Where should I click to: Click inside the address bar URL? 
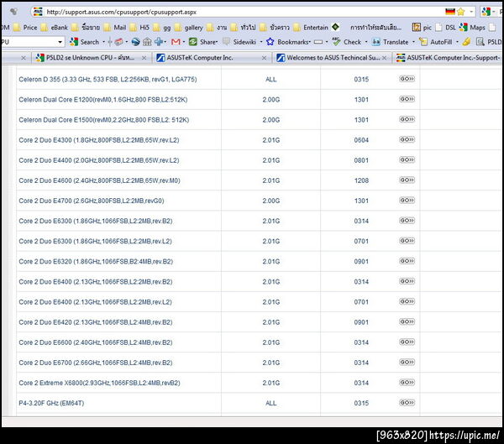122,13
